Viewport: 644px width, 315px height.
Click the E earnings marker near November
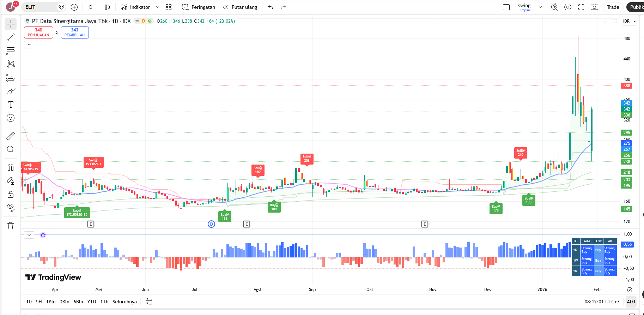pos(425,224)
